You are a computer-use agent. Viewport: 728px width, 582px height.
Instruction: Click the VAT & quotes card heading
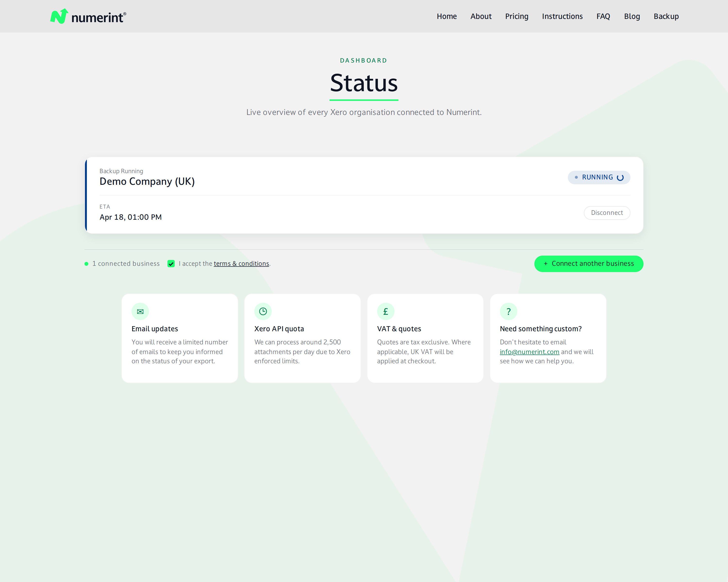399,329
